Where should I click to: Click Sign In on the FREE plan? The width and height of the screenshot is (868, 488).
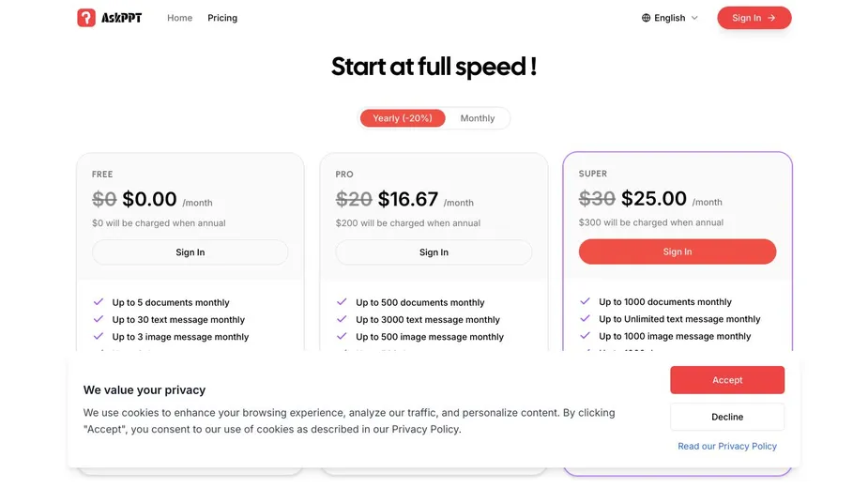190,252
